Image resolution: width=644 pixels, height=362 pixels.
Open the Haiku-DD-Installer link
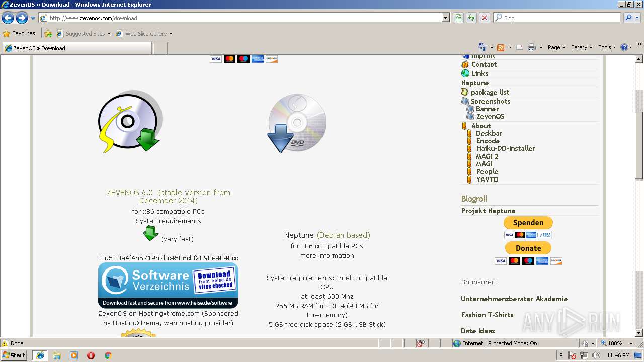pos(506,148)
